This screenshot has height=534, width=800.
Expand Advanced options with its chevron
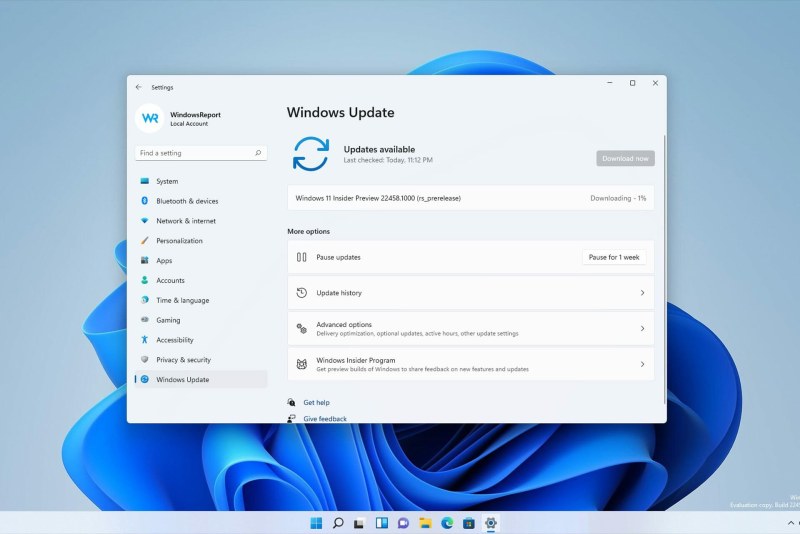[x=642, y=328]
